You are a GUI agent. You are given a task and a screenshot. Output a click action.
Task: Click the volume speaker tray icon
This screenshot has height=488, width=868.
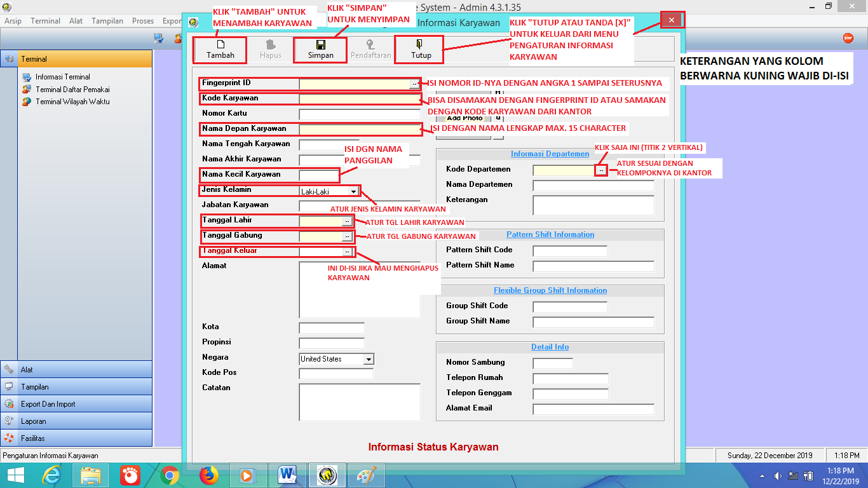pos(778,475)
